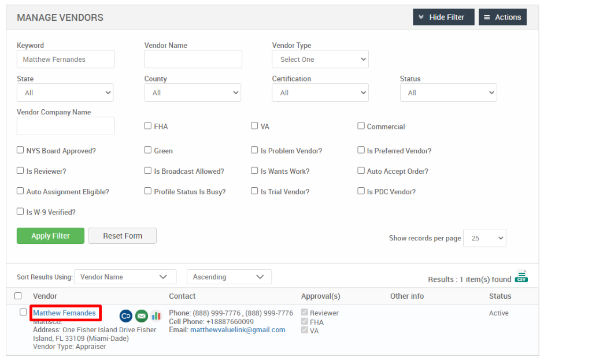Open the Certification dropdown
The height and width of the screenshot is (364, 592).
click(x=320, y=92)
